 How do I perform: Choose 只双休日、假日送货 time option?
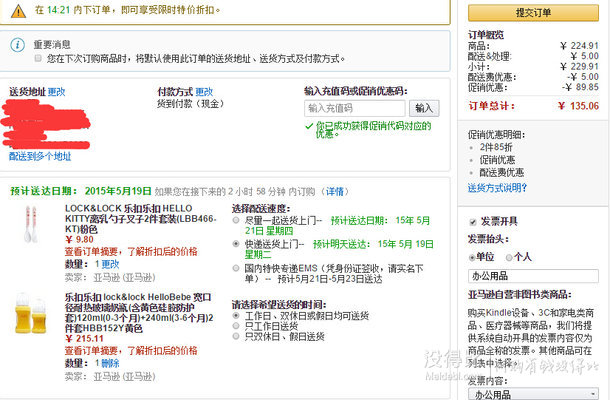pos(236,336)
